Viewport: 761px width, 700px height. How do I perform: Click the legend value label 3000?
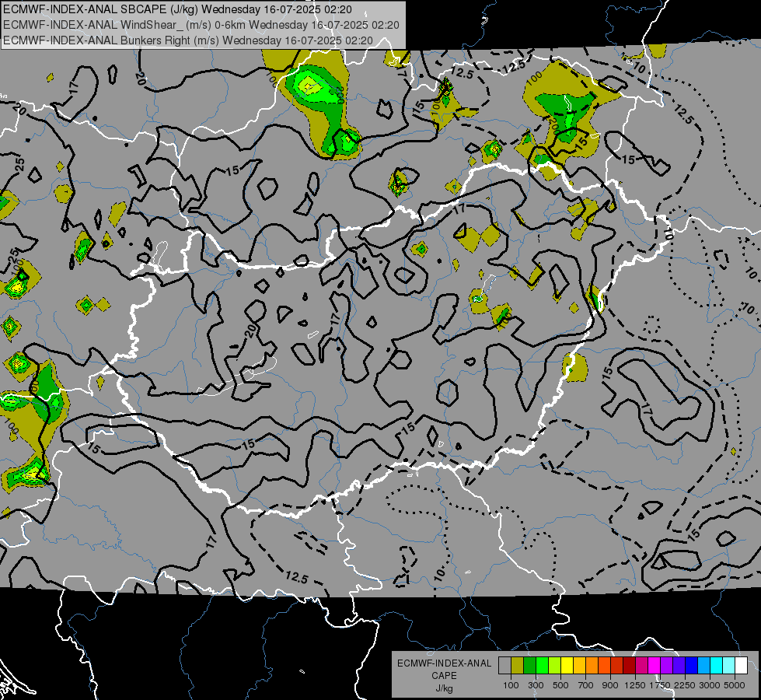click(x=710, y=686)
